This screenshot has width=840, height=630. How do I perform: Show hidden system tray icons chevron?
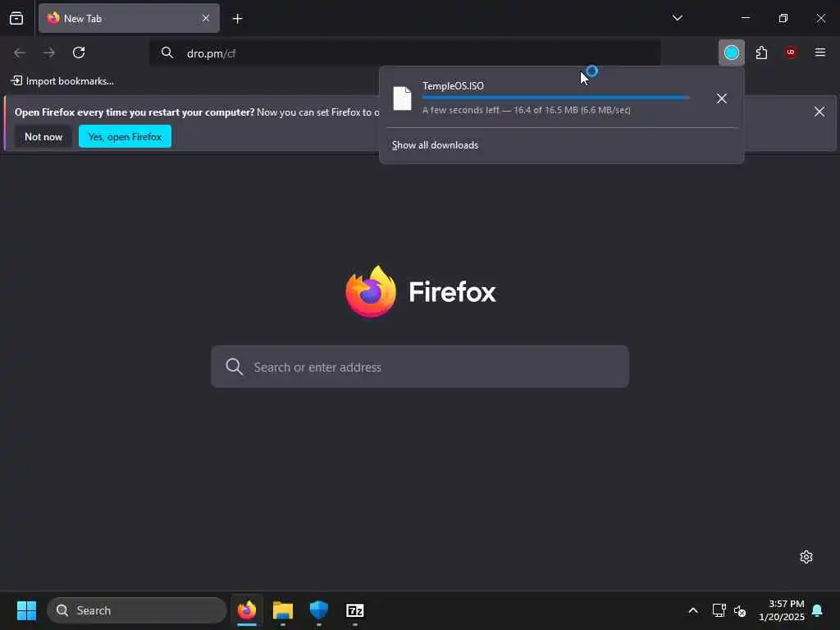click(692, 610)
